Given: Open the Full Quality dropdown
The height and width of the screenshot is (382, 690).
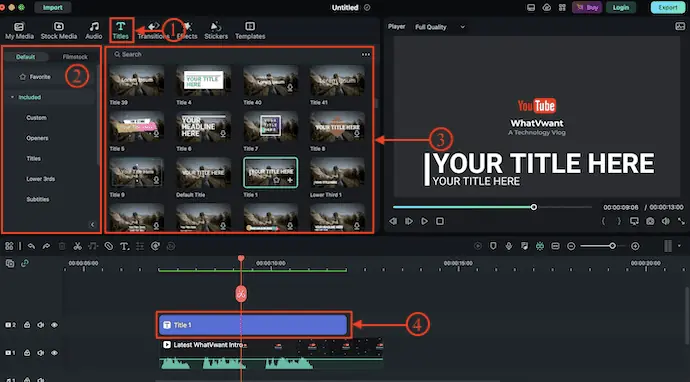Looking at the screenshot, I should [x=440, y=27].
